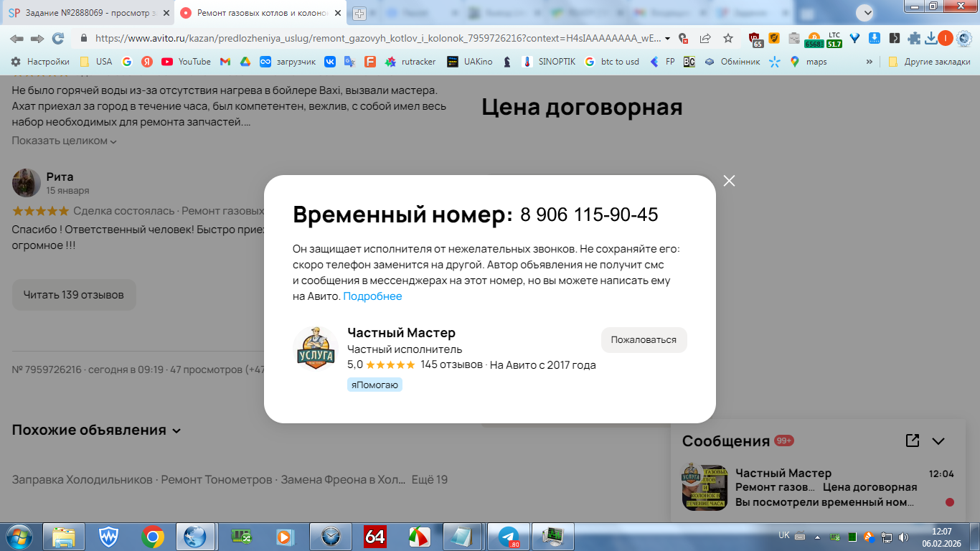Image resolution: width=980 pixels, height=551 pixels.
Task: Open the Подробнее link in the popup
Action: pos(372,296)
